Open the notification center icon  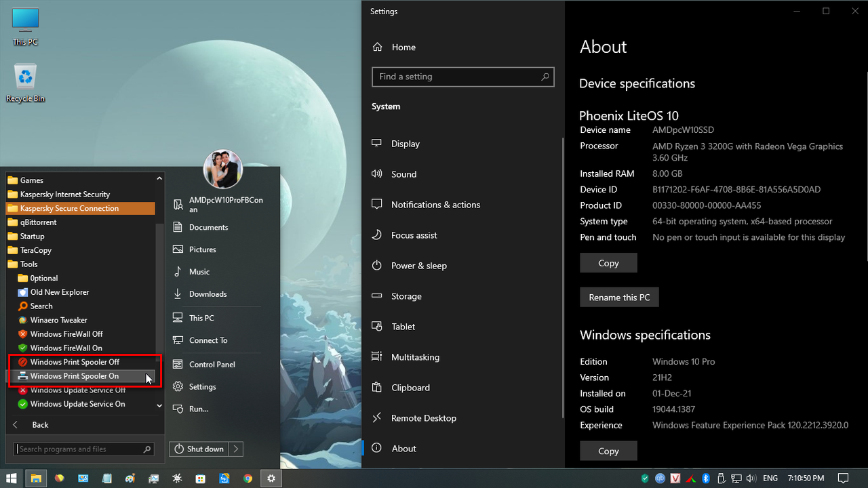coord(843,478)
